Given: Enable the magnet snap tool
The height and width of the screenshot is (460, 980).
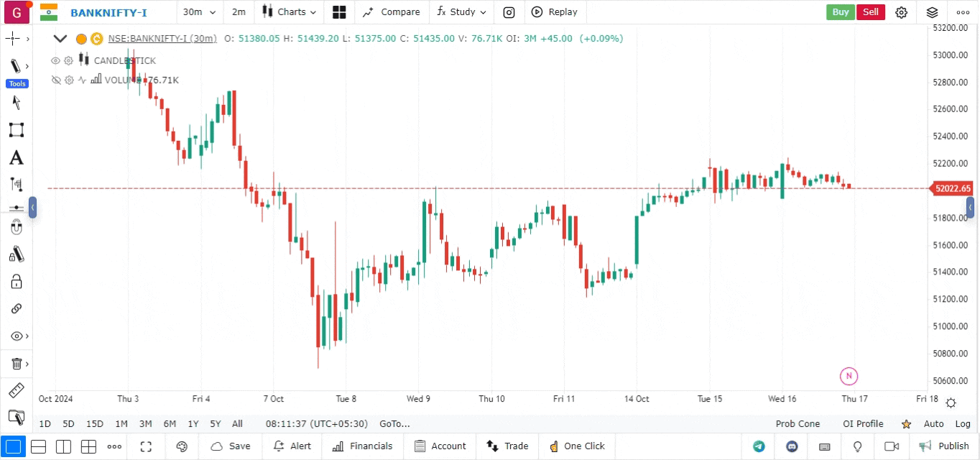Looking at the screenshot, I should (x=16, y=229).
